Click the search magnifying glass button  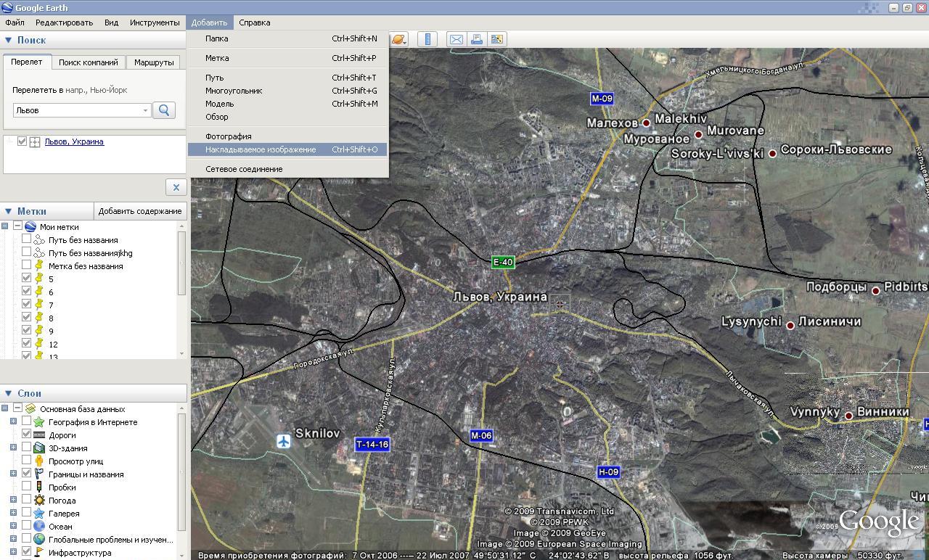point(164,110)
